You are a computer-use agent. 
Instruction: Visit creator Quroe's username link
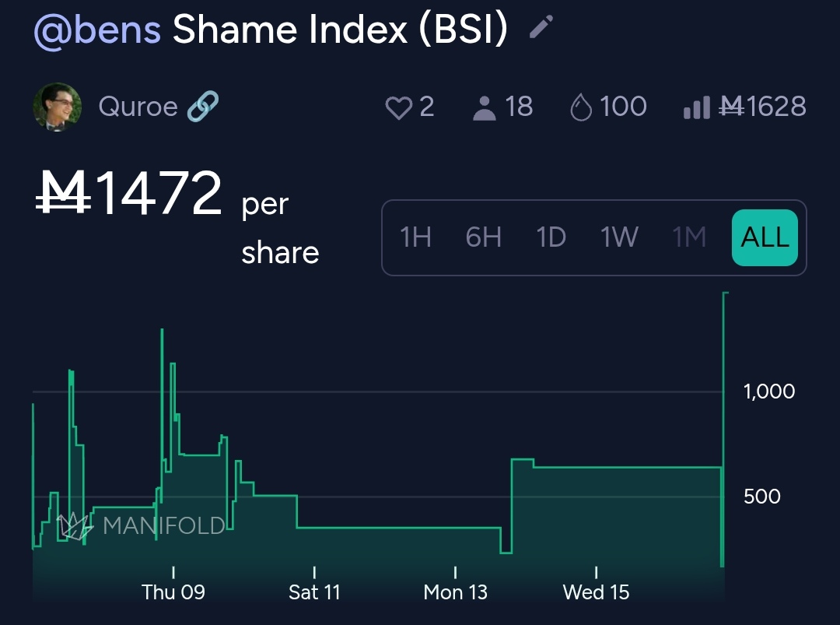point(138,107)
